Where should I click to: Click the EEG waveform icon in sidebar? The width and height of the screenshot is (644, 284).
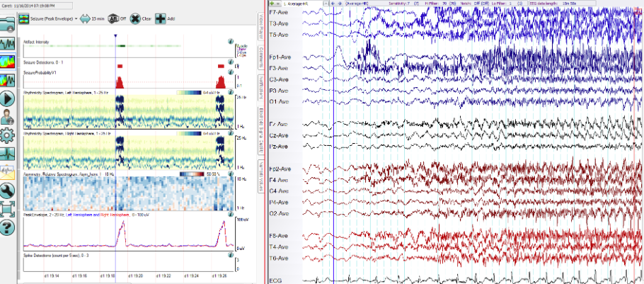(8, 43)
